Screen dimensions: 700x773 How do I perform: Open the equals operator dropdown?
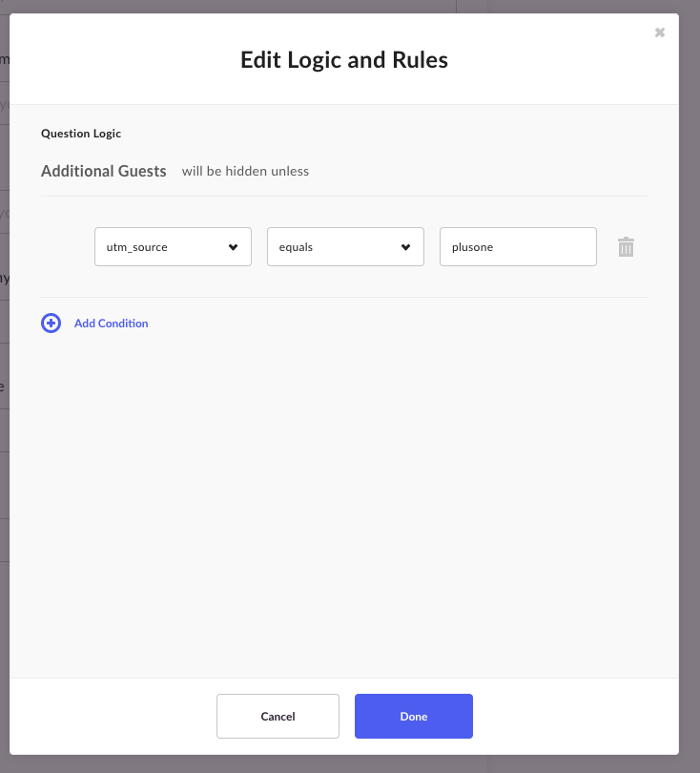pos(345,247)
